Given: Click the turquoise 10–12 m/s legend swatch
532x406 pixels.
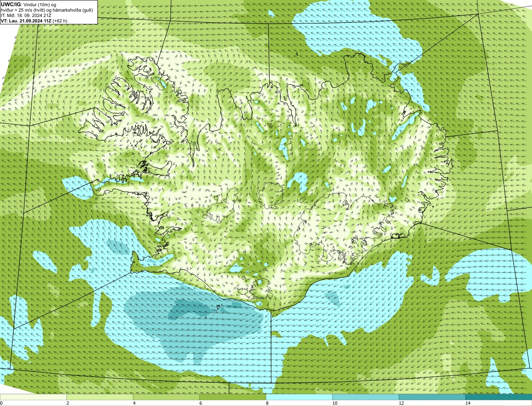Looking at the screenshot, I should [366, 397].
